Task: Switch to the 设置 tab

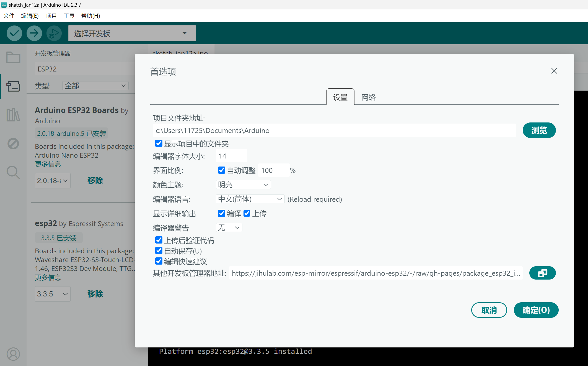Action: coord(340,97)
